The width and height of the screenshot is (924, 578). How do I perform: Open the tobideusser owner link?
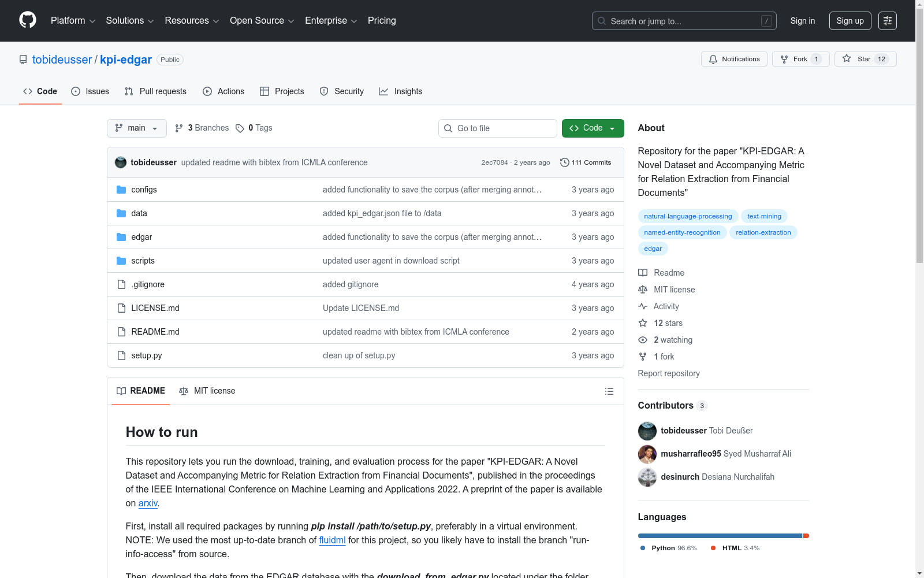coord(62,60)
